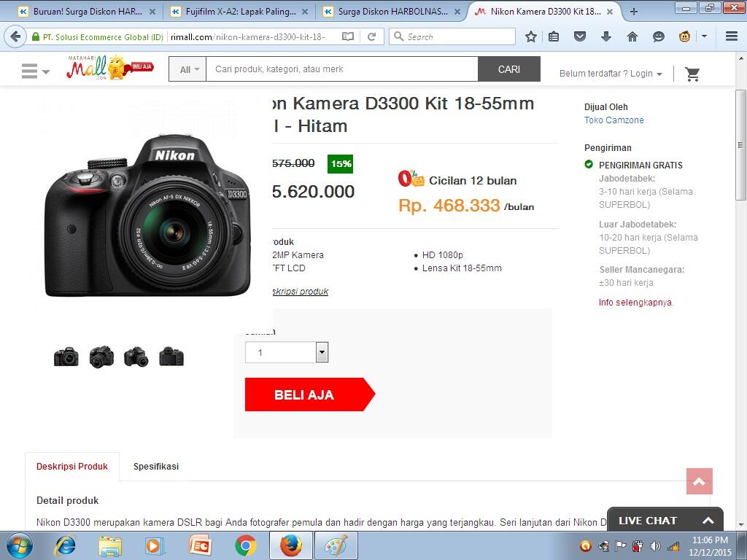This screenshot has width=747, height=560.
Task: Click the main Nikon D3300 product image
Action: [147, 215]
